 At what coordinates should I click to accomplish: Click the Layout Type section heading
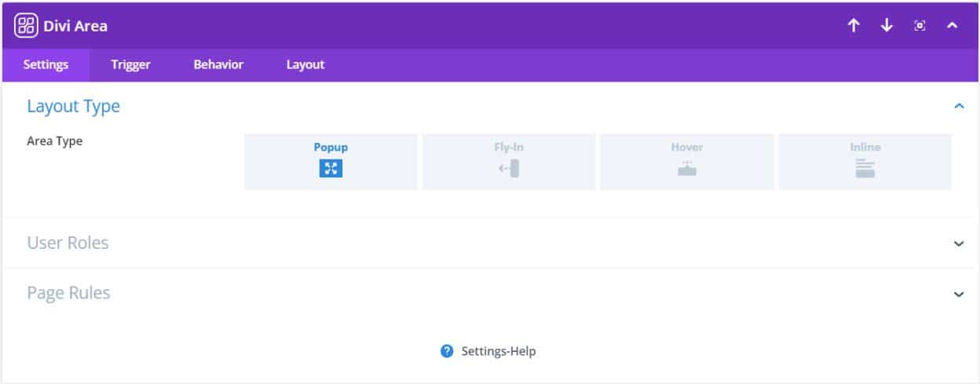(x=74, y=107)
